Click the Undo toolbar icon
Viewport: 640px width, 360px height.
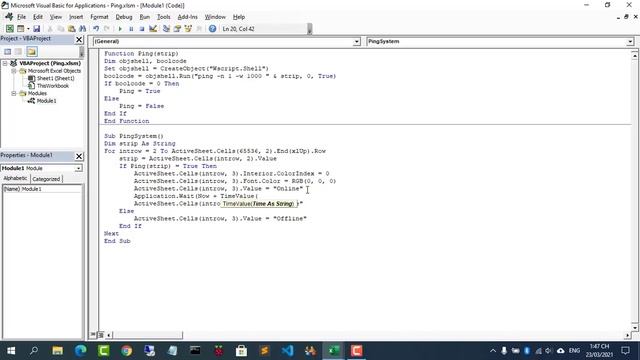click(96, 29)
